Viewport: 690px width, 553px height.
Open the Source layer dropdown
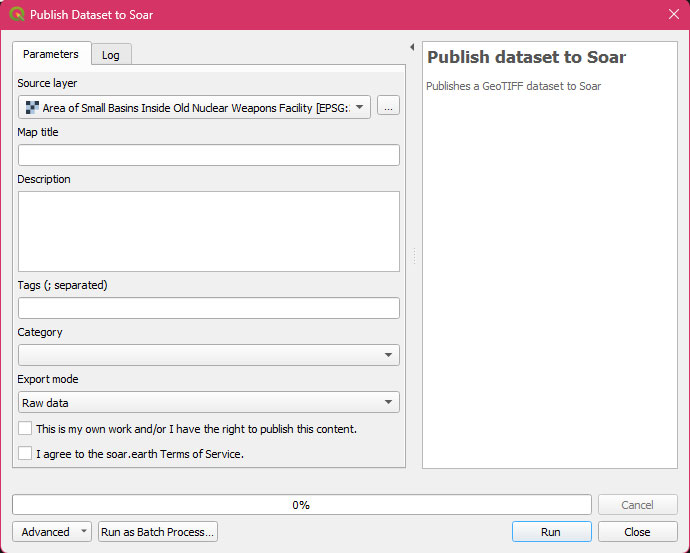tap(194, 107)
